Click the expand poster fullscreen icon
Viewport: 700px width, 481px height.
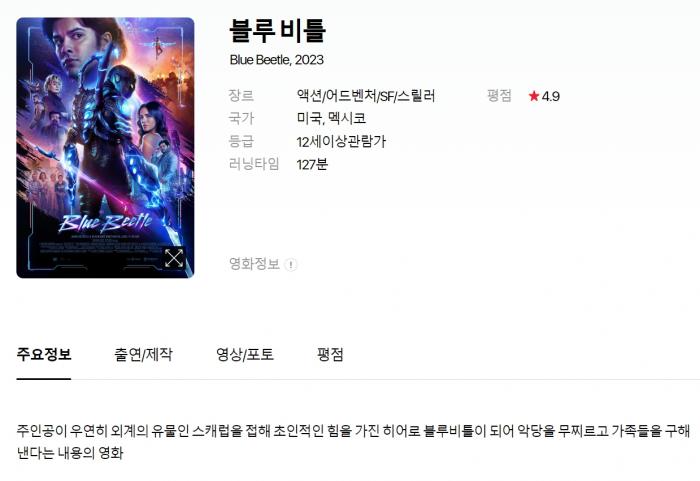[174, 258]
